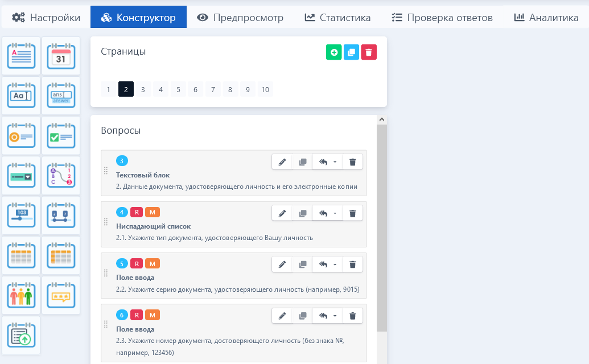Switch to the Статистика tab
The height and width of the screenshot is (364, 589).
tap(337, 18)
